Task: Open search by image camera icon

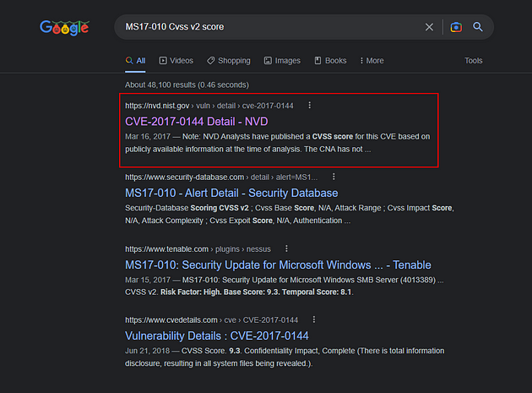Action: (x=456, y=27)
